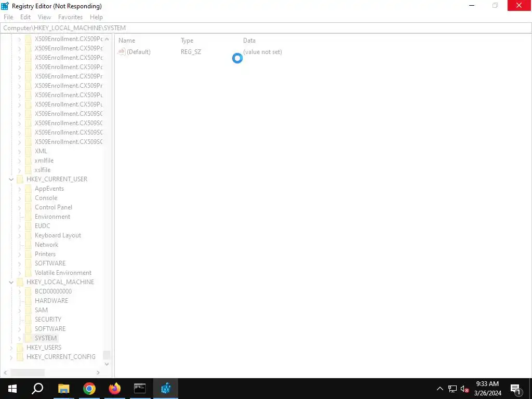The image size is (532, 399).
Task: Click the EUDC key folder icon
Action: [29, 226]
